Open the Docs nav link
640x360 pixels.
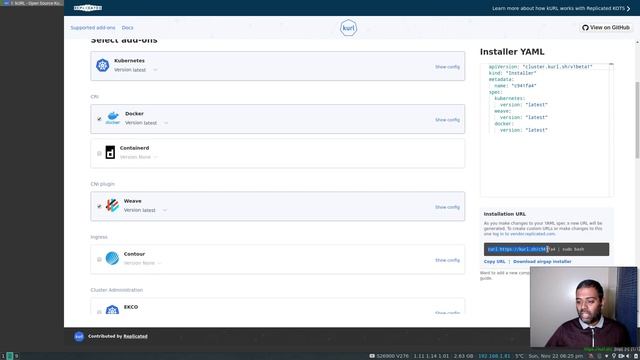click(x=127, y=28)
